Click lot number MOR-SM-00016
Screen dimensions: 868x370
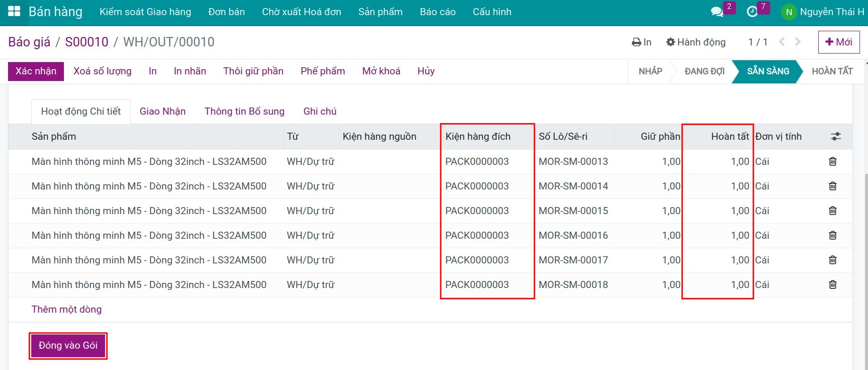[x=573, y=235]
